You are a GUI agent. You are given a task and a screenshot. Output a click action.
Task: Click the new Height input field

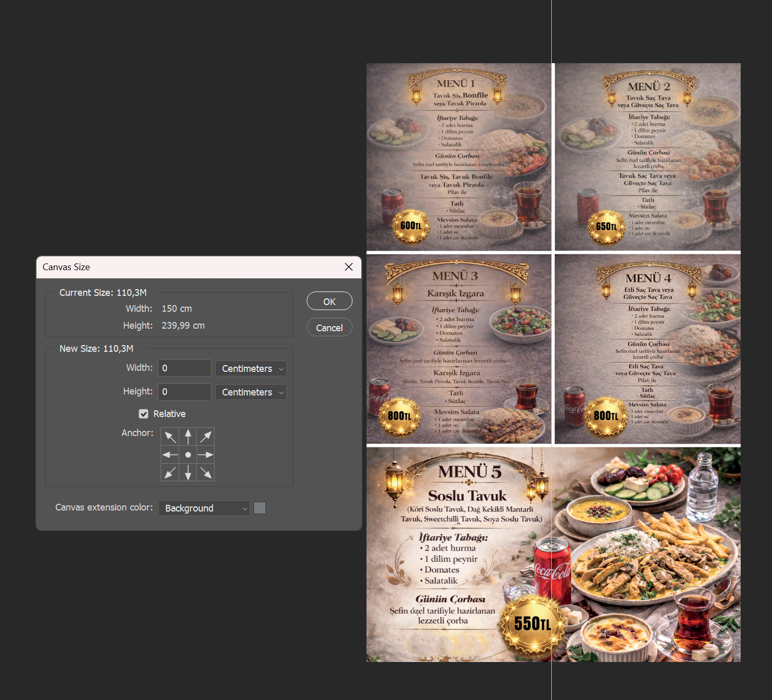pyautogui.click(x=184, y=392)
